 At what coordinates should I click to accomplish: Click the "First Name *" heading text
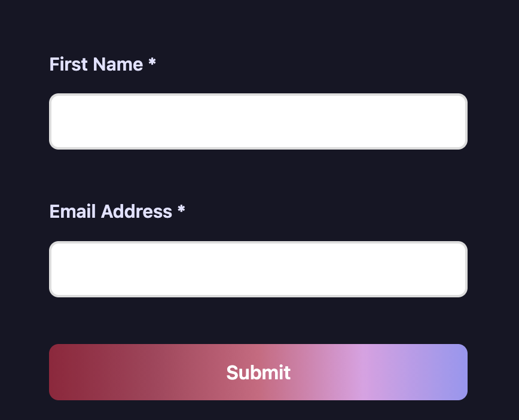(x=102, y=64)
